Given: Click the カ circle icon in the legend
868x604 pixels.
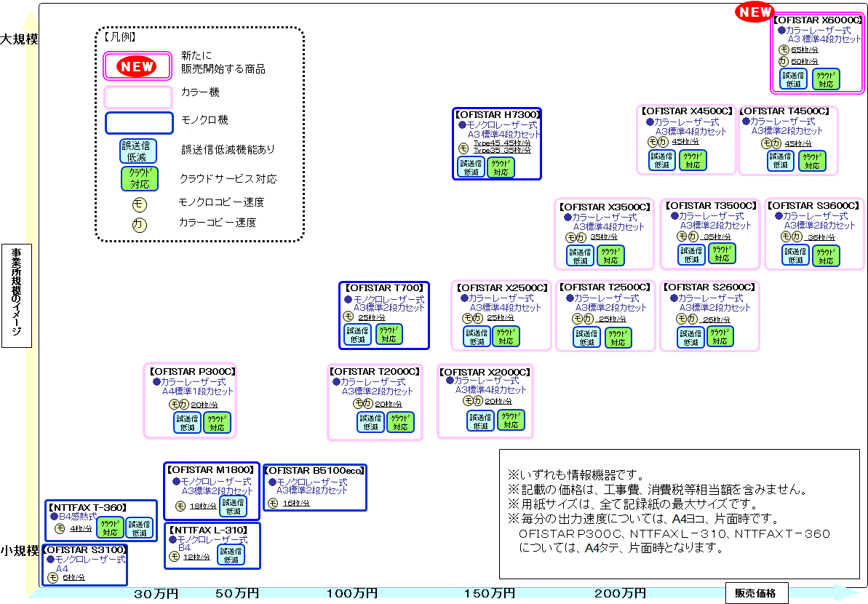Looking at the screenshot, I should (140, 225).
